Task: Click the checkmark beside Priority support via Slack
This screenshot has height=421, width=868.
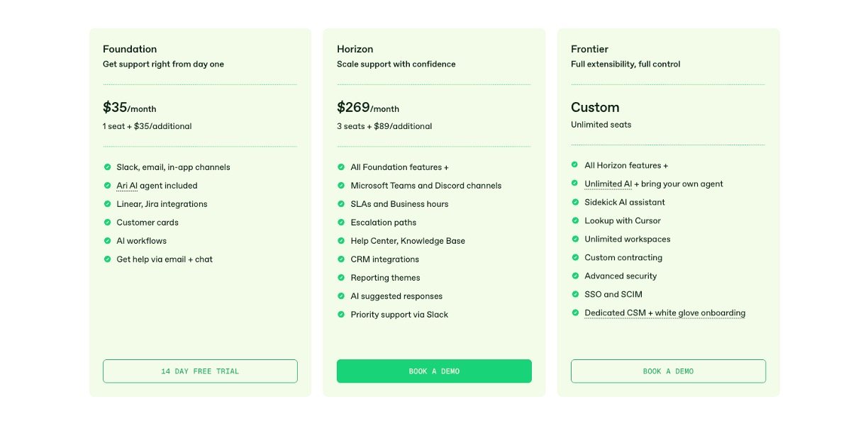Action: tap(341, 315)
